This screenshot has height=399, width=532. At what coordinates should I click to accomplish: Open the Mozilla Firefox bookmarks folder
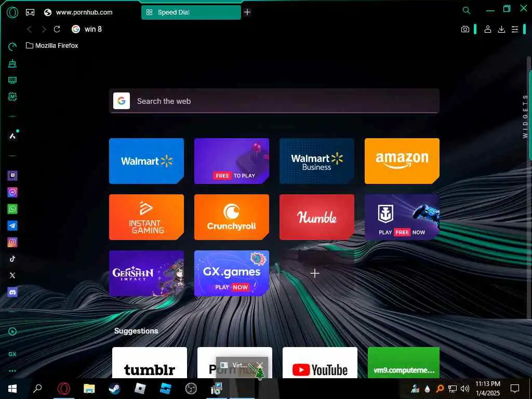pos(52,46)
